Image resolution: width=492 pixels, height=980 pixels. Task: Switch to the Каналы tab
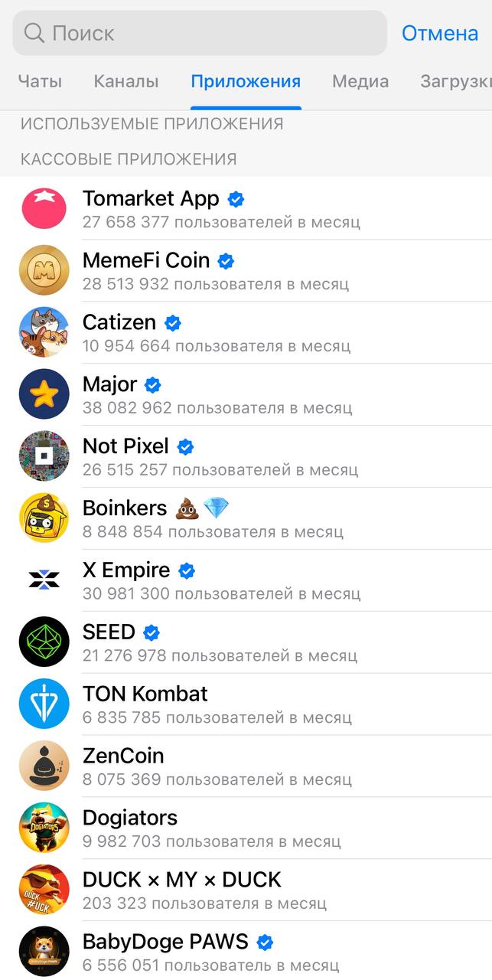(126, 81)
